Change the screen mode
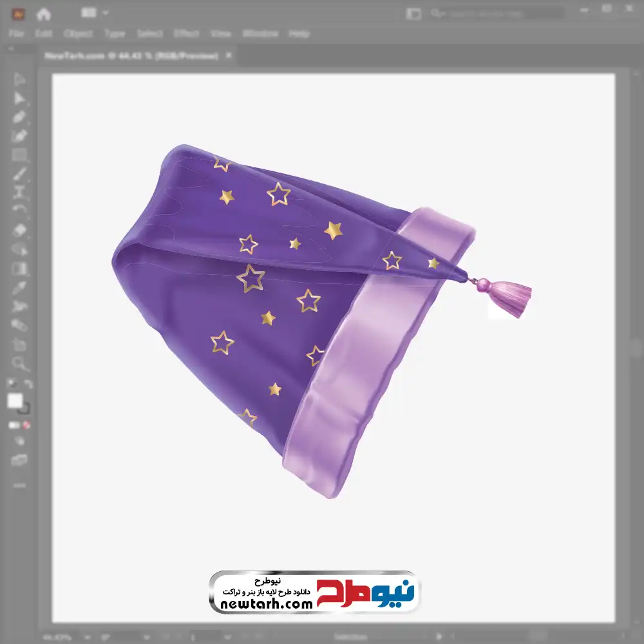This screenshot has height=644, width=644. [x=19, y=460]
